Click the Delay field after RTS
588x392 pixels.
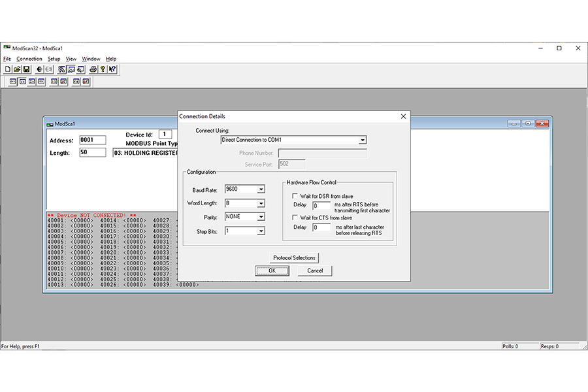tap(321, 206)
